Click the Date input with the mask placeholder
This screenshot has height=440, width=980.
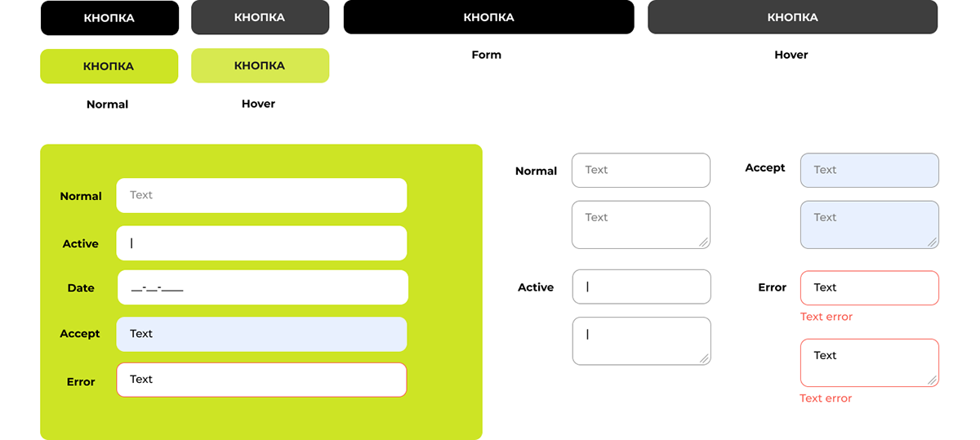point(262,287)
